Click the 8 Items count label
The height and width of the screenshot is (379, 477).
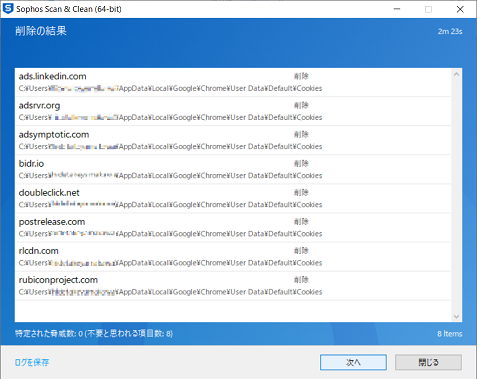coord(450,334)
